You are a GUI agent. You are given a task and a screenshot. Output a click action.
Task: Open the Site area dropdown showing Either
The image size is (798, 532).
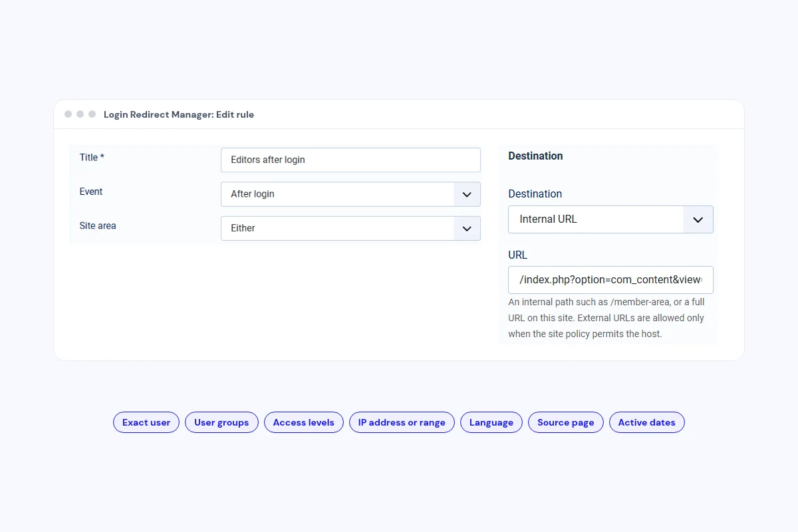350,228
